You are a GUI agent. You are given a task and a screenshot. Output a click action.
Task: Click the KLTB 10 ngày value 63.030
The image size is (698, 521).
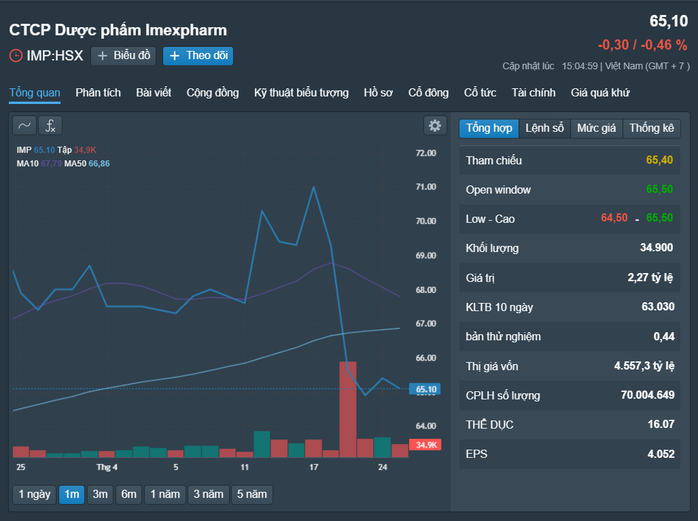[x=658, y=306]
